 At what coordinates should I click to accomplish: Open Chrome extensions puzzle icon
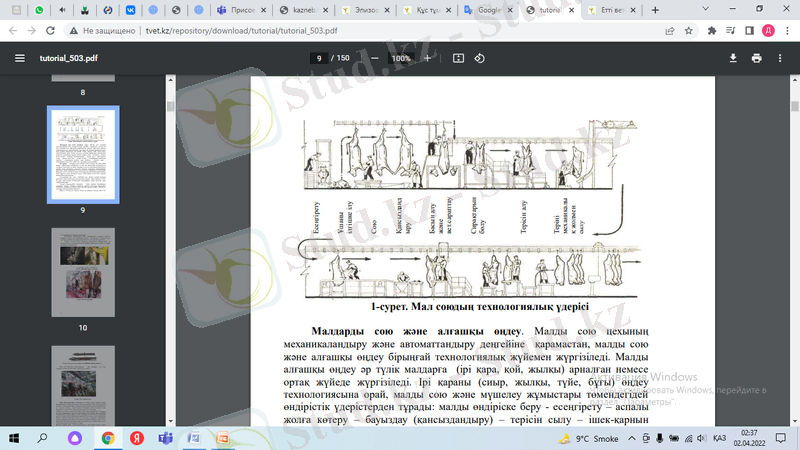(712, 31)
